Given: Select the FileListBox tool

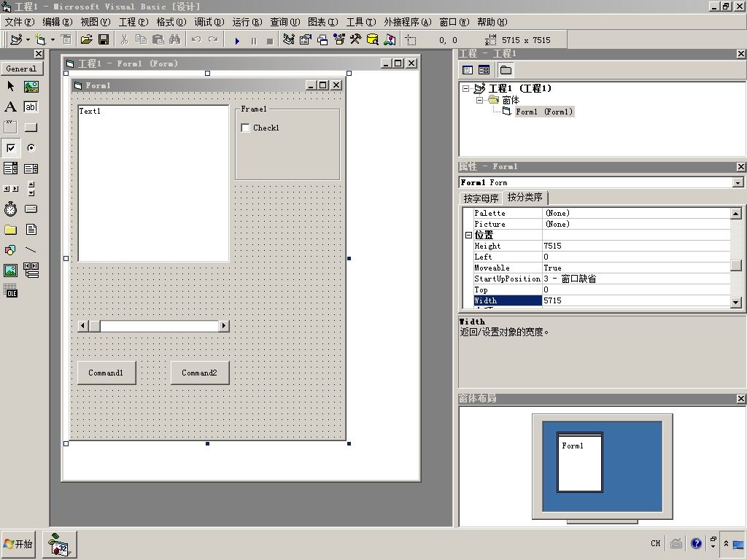Looking at the screenshot, I should [31, 230].
